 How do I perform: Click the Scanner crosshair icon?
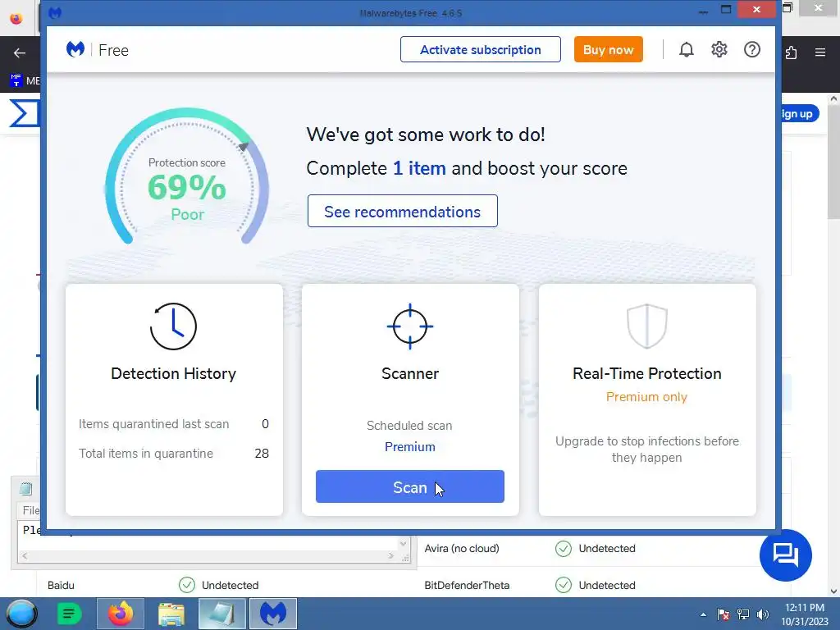click(410, 326)
